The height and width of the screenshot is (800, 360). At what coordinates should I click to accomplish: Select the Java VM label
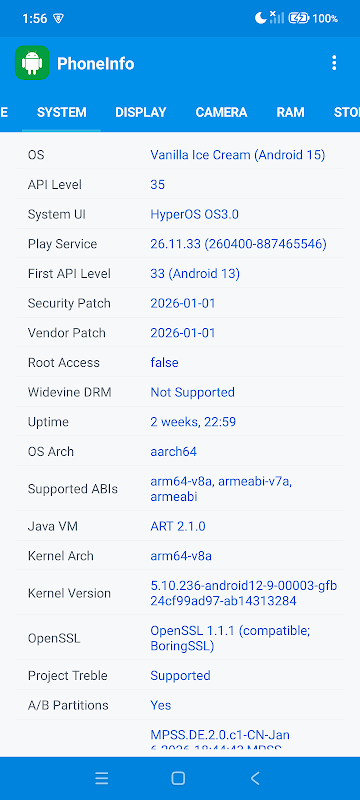click(x=53, y=526)
